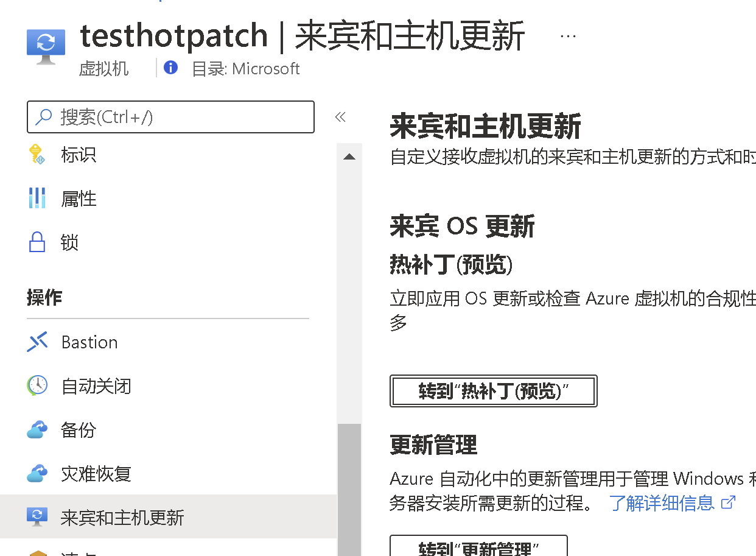
Task: Select 灾难恢复 in the sidebar
Action: click(x=96, y=474)
